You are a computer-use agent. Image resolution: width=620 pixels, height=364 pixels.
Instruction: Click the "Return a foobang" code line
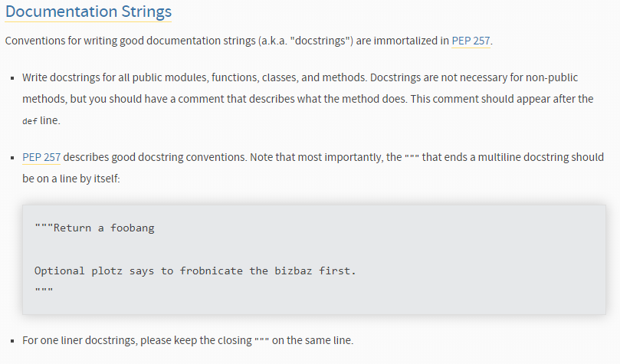(x=94, y=228)
